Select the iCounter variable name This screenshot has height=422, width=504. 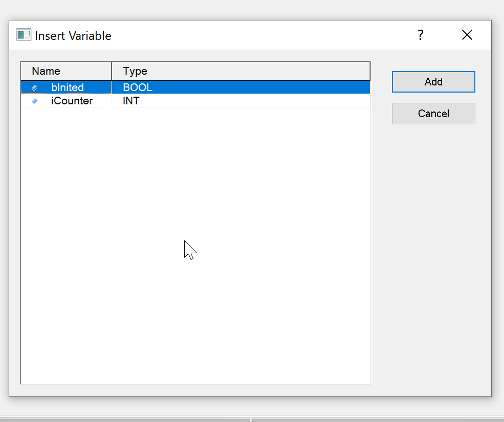pos(72,101)
